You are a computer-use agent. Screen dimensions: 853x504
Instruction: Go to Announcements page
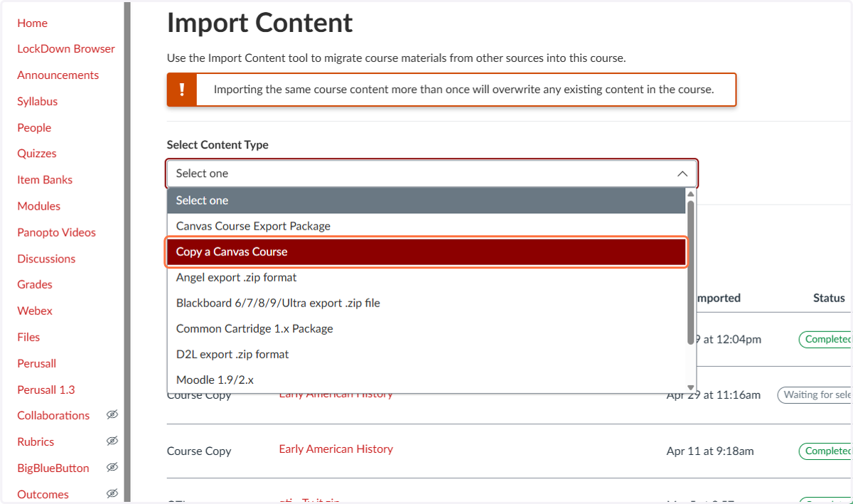[x=58, y=75]
